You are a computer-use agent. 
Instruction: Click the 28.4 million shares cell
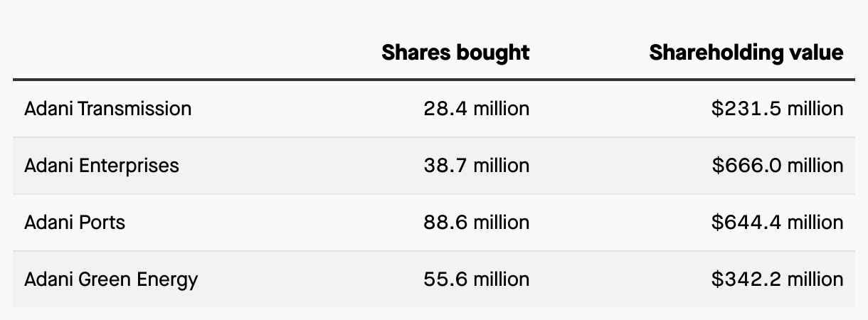coord(476,109)
